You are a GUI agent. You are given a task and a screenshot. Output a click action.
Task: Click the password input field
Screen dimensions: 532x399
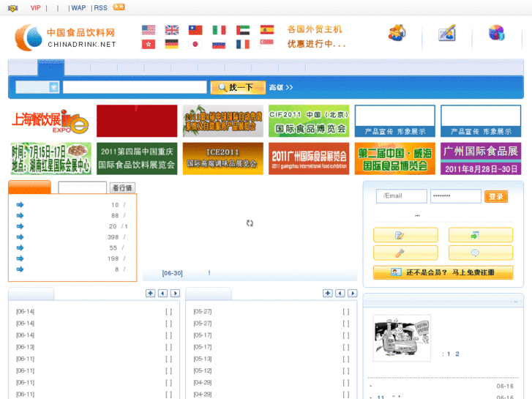(x=456, y=196)
